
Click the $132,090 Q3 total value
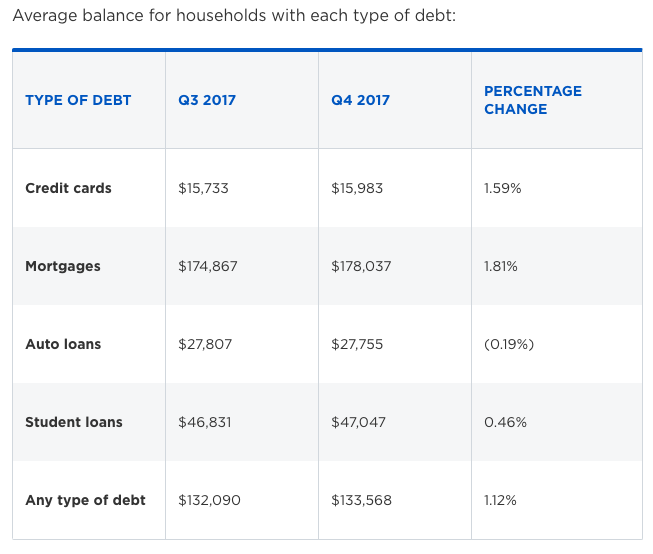(209, 500)
